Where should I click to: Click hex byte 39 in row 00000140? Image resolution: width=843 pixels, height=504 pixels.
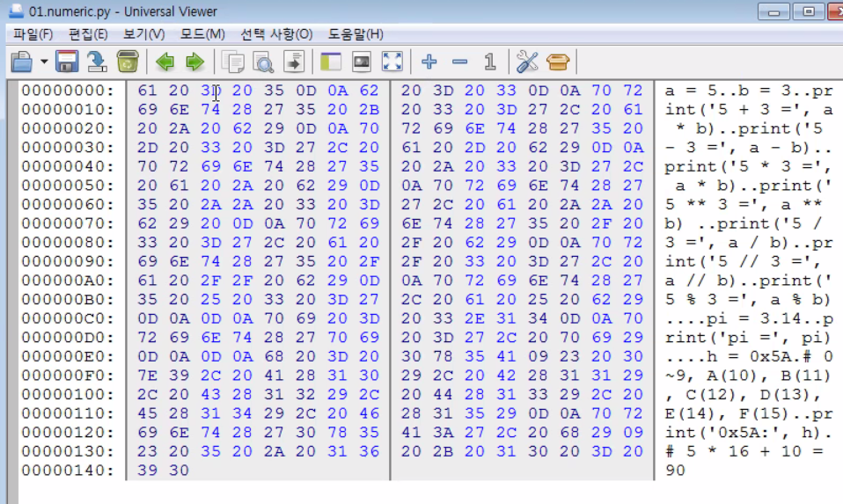point(147,471)
